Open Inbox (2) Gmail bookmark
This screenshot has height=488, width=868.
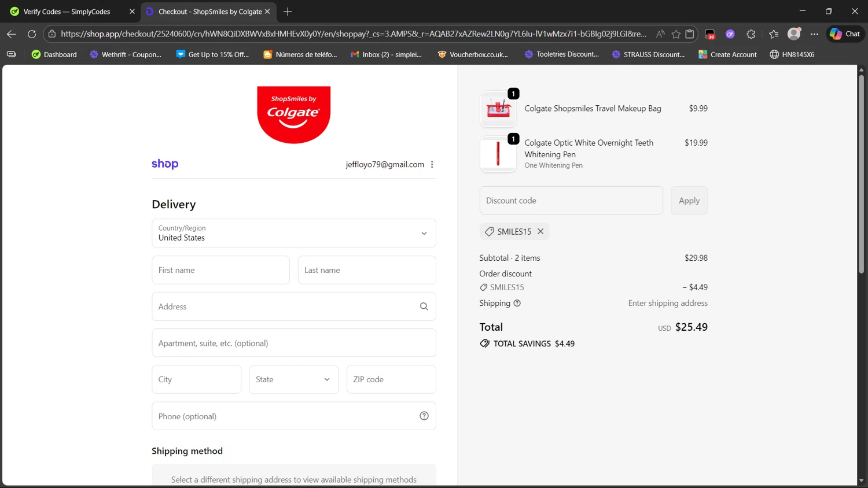(386, 54)
